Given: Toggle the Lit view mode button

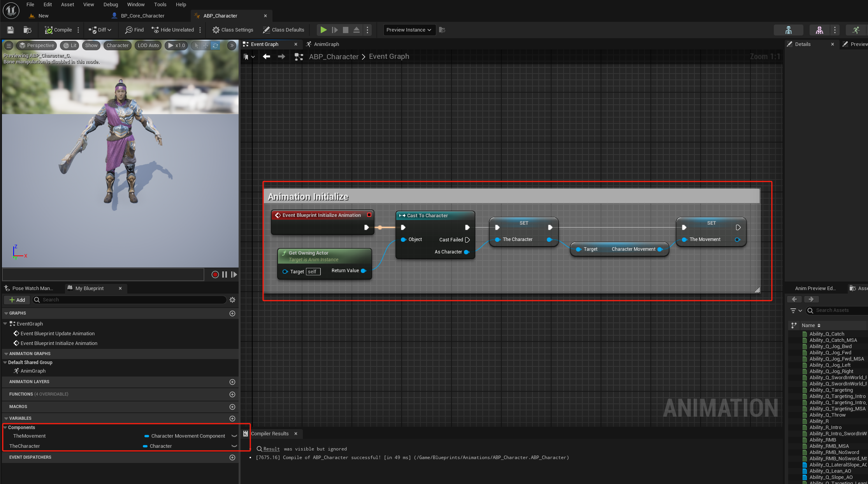Looking at the screenshot, I should pyautogui.click(x=70, y=46).
